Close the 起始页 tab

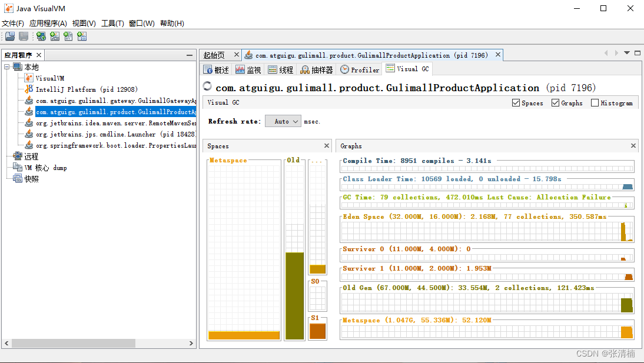coord(236,55)
